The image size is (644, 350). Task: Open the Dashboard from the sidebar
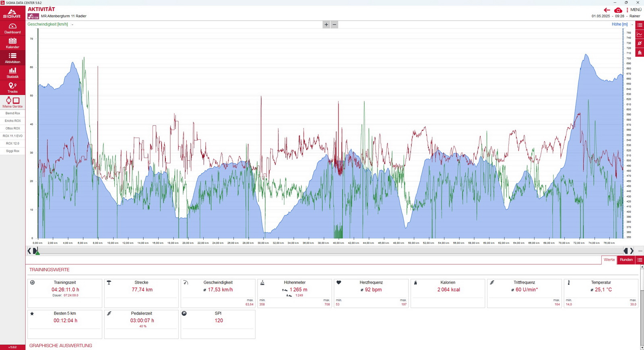click(12, 28)
